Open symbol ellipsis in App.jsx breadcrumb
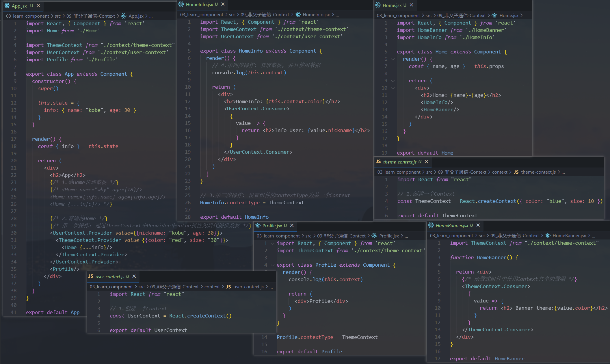Viewport: 610px width, 364px height. pyautogui.click(x=151, y=16)
